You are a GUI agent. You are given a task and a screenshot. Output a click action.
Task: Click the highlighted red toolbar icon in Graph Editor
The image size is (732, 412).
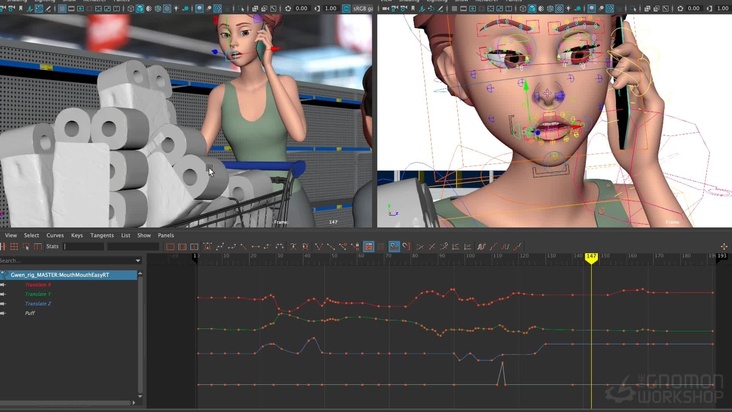coord(369,246)
